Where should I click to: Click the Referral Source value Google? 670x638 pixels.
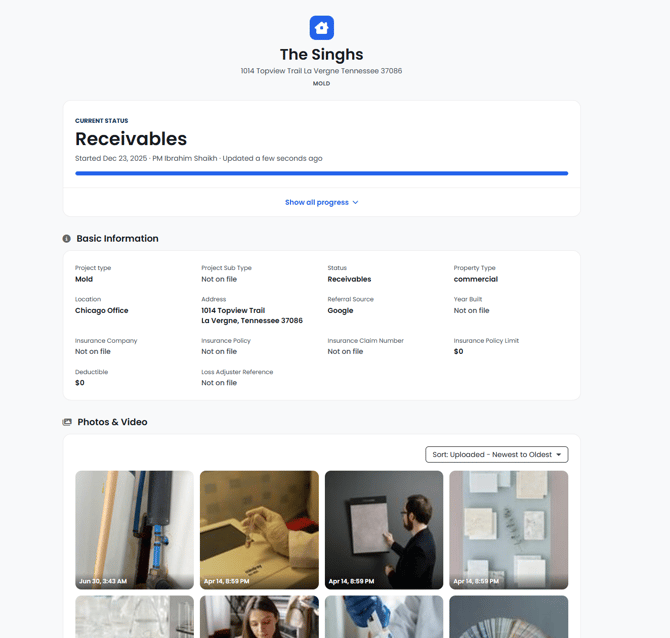(x=340, y=311)
